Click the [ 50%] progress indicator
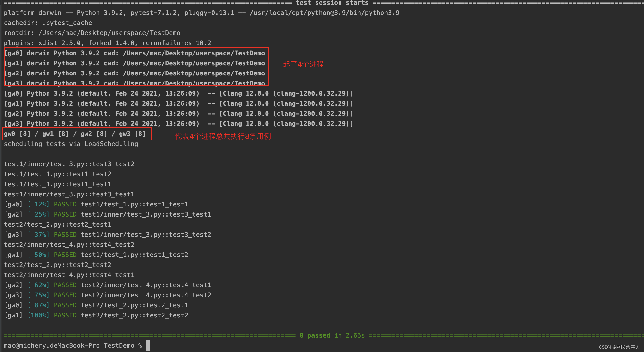 pyautogui.click(x=38, y=255)
